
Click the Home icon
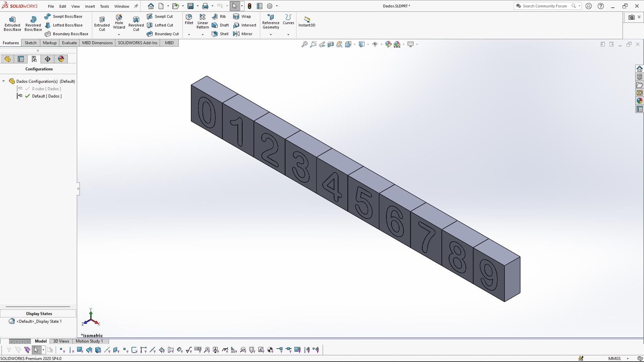point(151,6)
